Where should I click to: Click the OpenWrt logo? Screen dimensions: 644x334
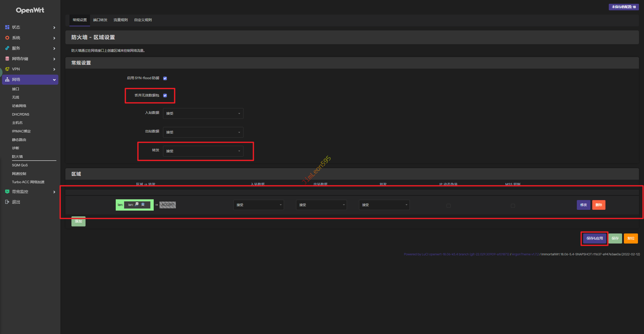(30, 10)
